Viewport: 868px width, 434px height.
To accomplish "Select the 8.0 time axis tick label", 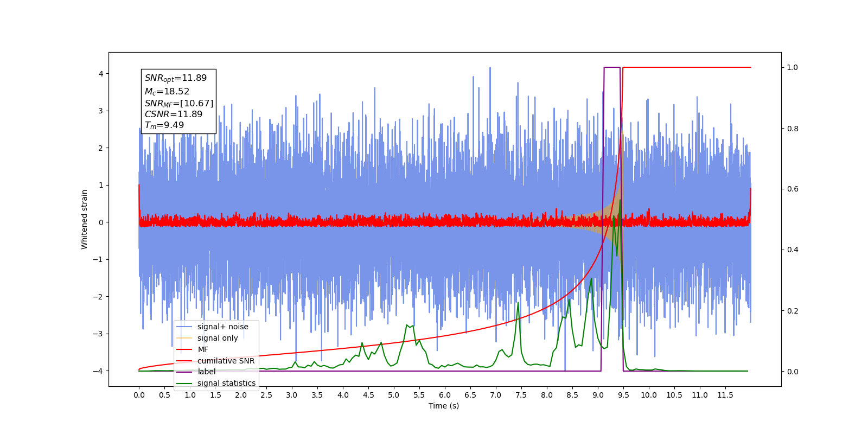I will pyautogui.click(x=547, y=395).
